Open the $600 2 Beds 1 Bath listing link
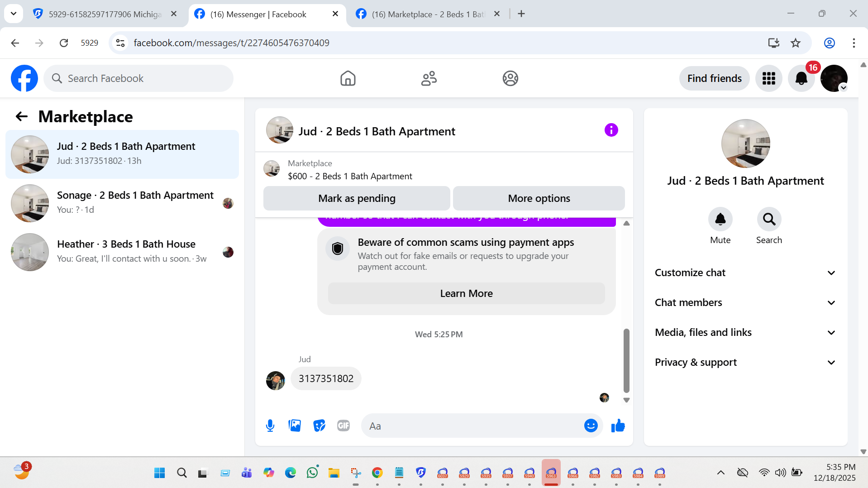This screenshot has width=868, height=488. (x=350, y=176)
